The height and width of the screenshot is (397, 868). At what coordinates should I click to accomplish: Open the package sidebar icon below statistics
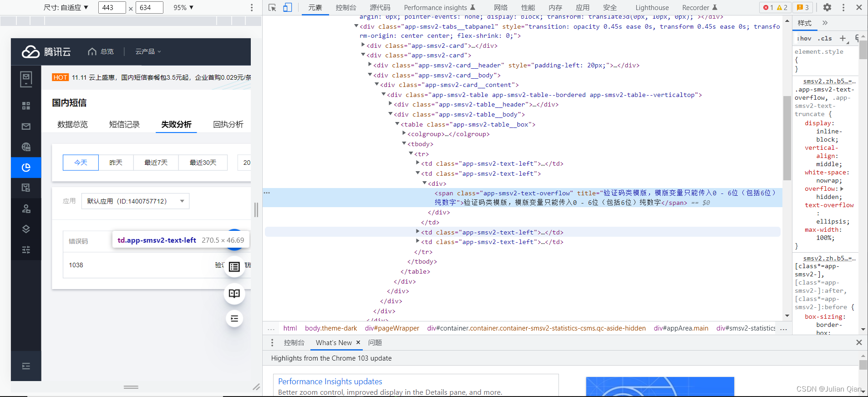(26, 188)
